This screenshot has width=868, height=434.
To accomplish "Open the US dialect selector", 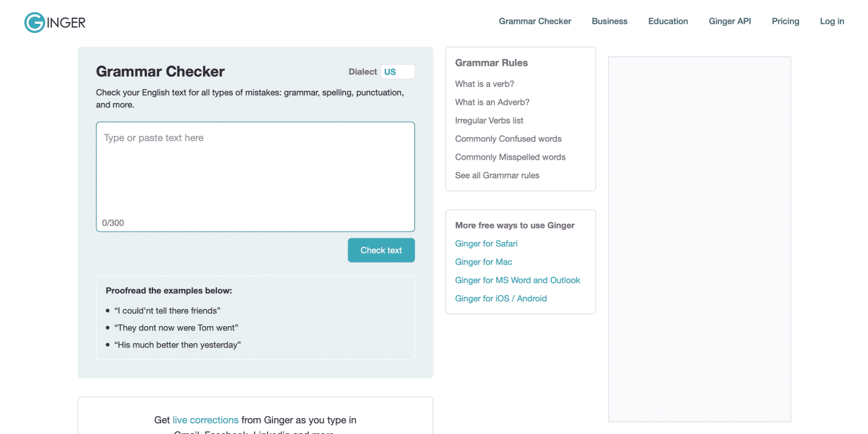I will click(x=397, y=71).
